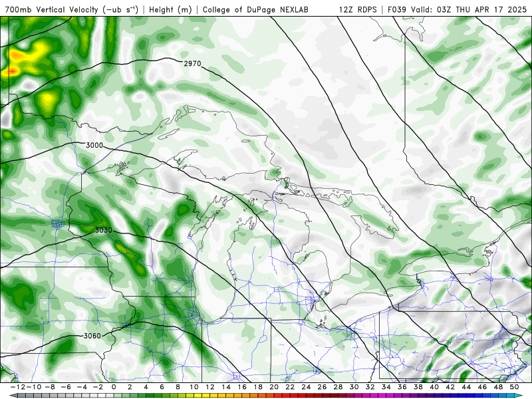Viewport: 532px width, 399px height.
Task: Click the 10 value on the color scale
Action: 194,387
